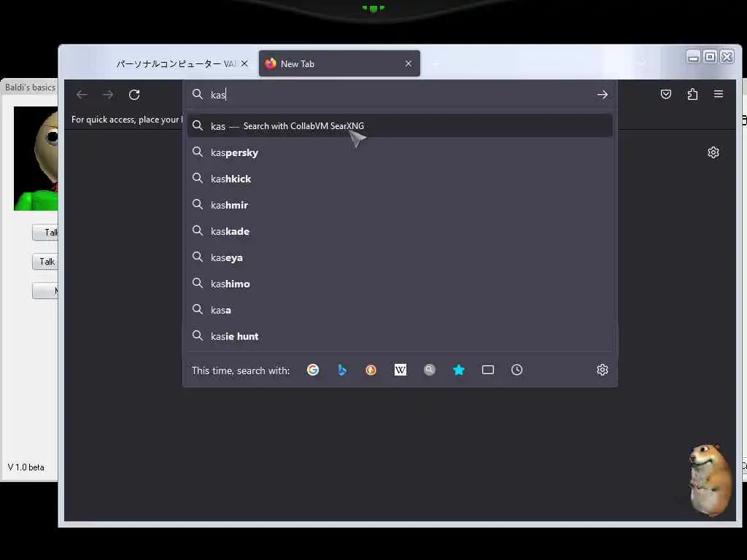Click the lower Talk button in Baldi's window

pos(45,262)
